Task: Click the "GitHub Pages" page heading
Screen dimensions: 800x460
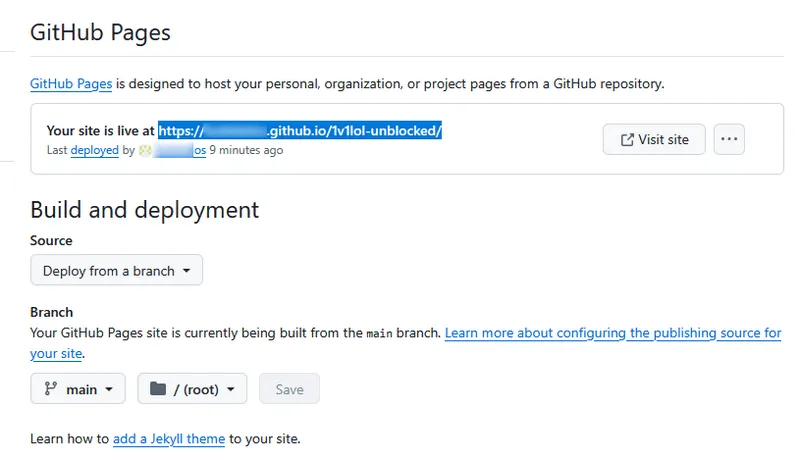Action: pos(100,32)
